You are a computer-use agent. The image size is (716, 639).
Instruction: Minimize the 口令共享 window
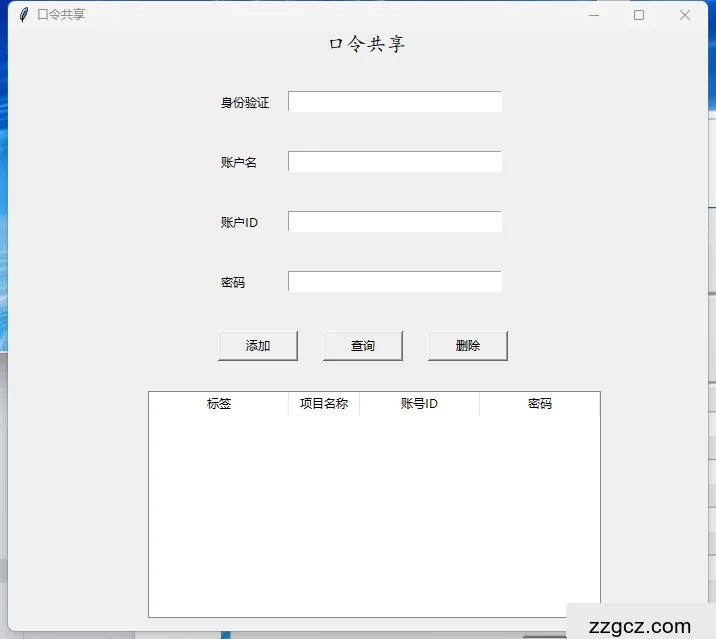coord(594,15)
